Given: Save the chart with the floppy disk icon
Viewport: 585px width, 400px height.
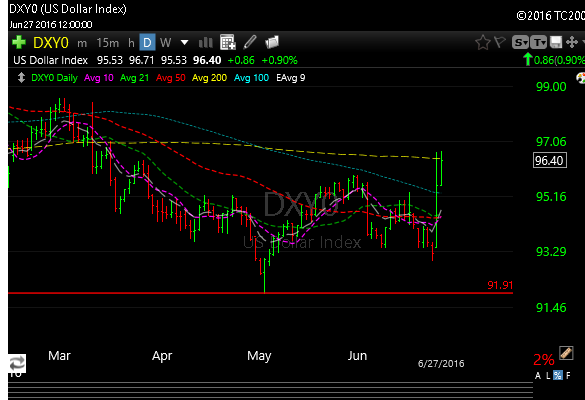Looking at the screenshot, I should click(556, 42).
